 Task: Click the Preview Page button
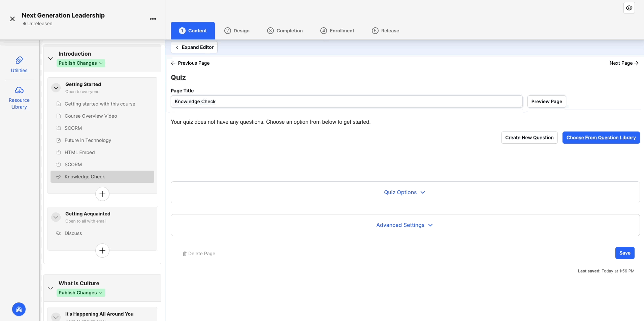tap(546, 101)
